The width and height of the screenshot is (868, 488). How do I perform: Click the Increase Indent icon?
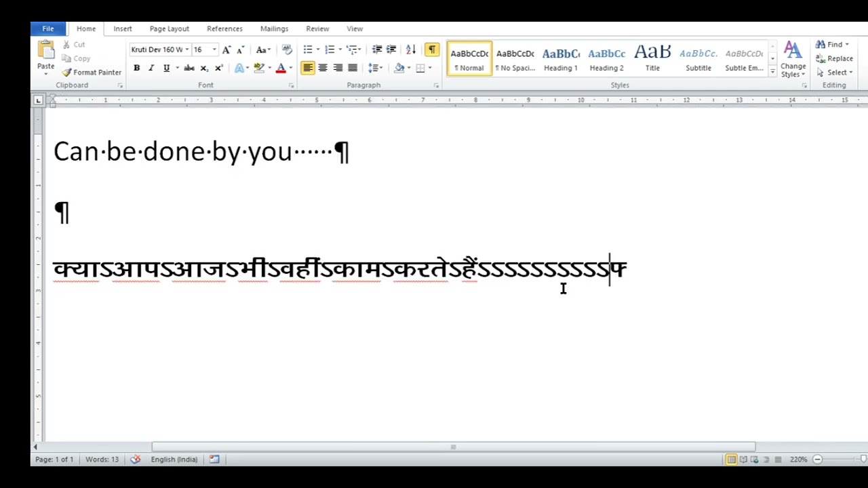[x=391, y=49]
